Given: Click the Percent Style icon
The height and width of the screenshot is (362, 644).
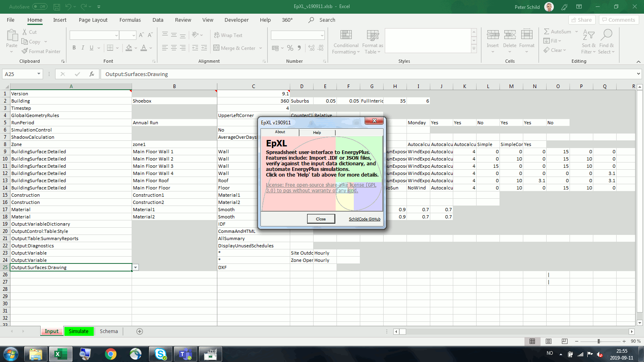Looking at the screenshot, I should 290,48.
